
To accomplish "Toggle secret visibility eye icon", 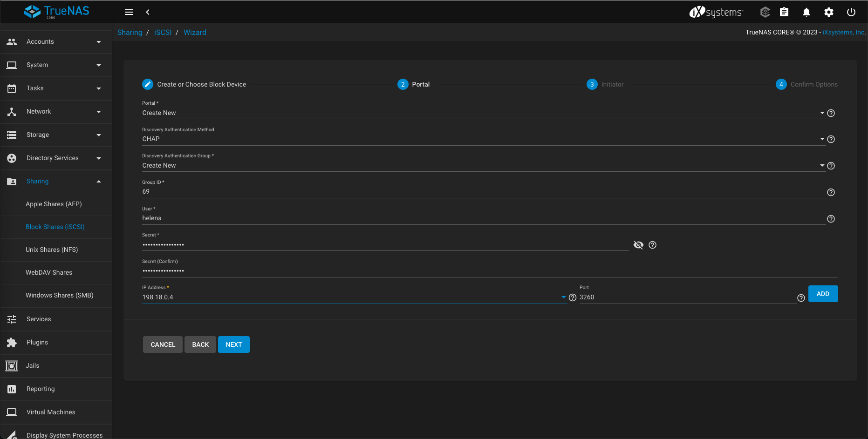I will (638, 245).
